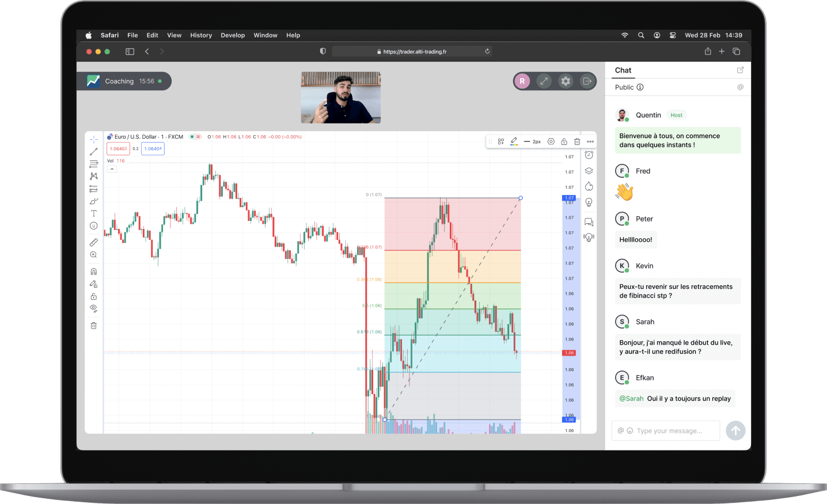
Task: Open session settings gear
Action: click(x=566, y=81)
